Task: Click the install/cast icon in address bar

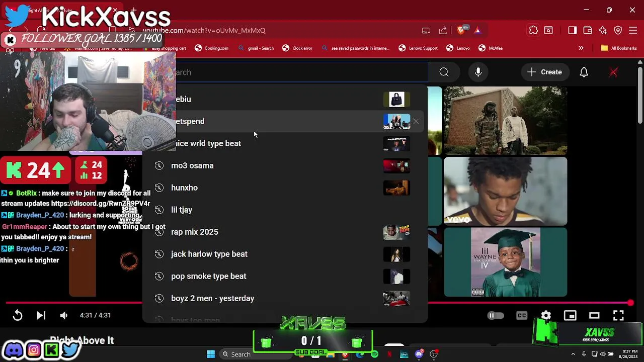Action: click(426, 31)
